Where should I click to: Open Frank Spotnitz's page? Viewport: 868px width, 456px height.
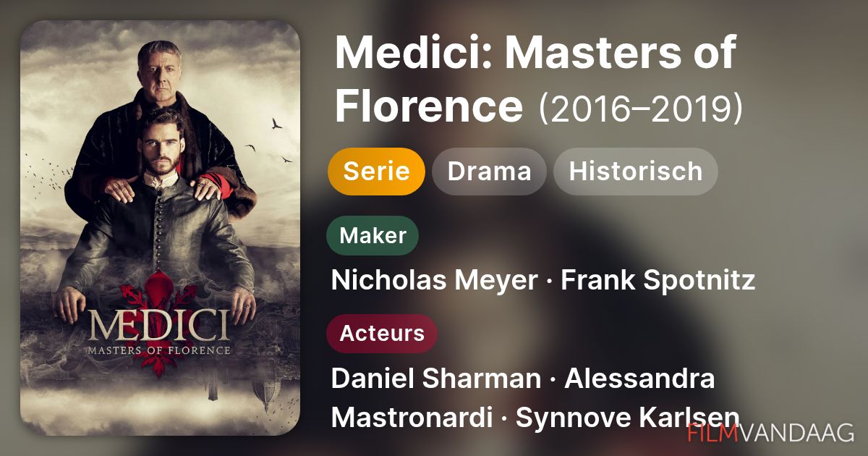coord(658,280)
